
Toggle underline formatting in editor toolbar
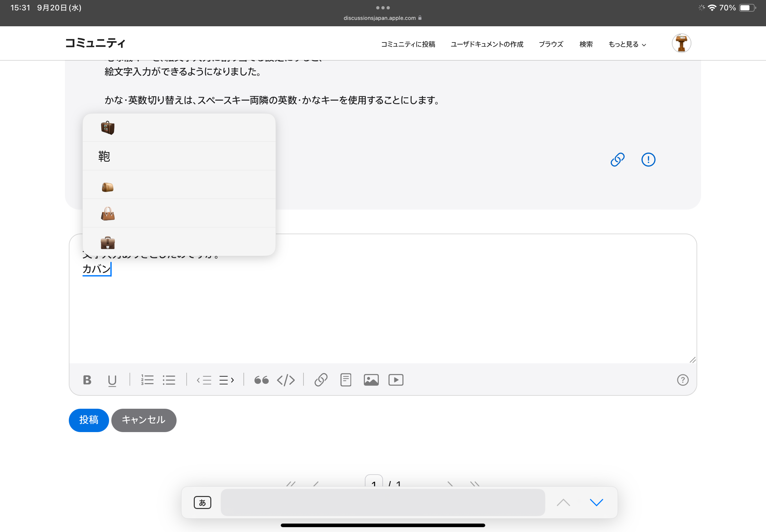112,380
